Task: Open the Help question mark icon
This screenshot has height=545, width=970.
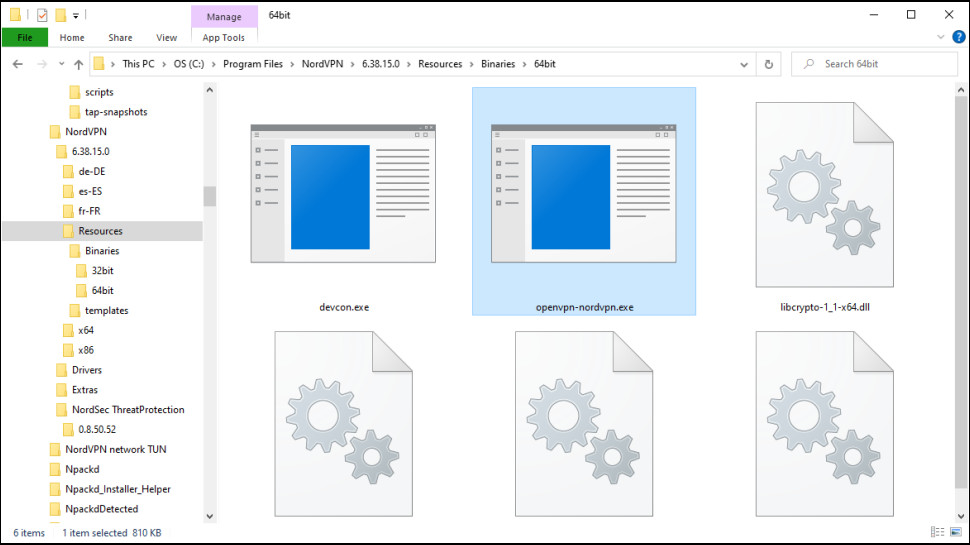Action: click(958, 37)
